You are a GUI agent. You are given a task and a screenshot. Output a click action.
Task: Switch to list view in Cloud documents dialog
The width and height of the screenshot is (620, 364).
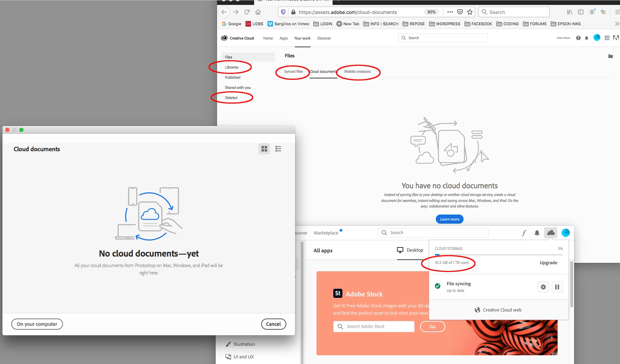tap(278, 149)
